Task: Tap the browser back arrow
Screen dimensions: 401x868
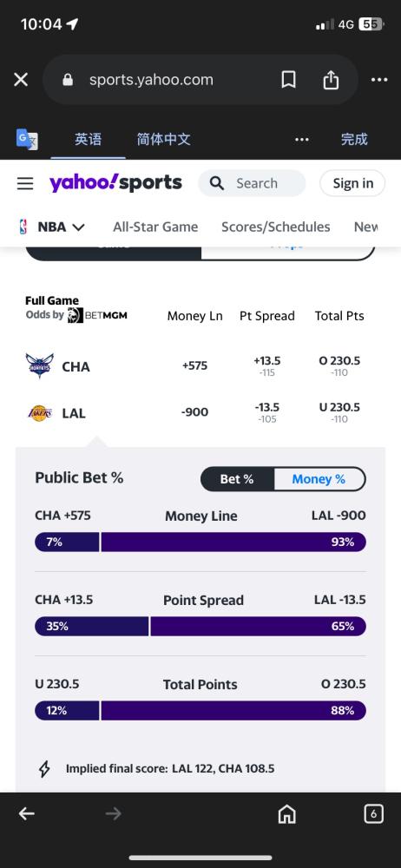Action: coord(27,813)
